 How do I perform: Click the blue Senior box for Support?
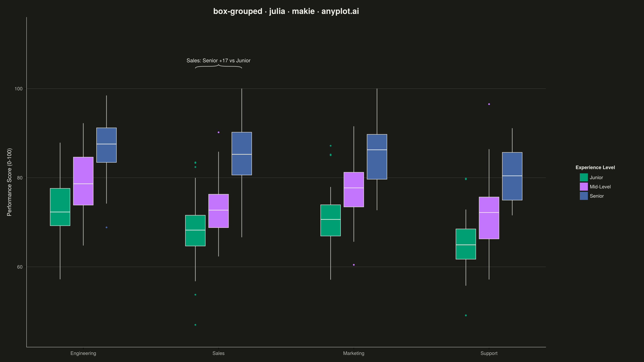(x=512, y=176)
